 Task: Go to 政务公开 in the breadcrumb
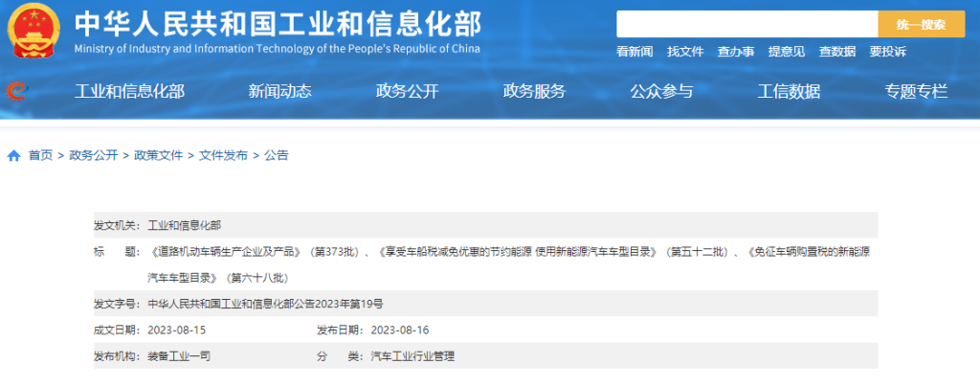click(x=94, y=156)
